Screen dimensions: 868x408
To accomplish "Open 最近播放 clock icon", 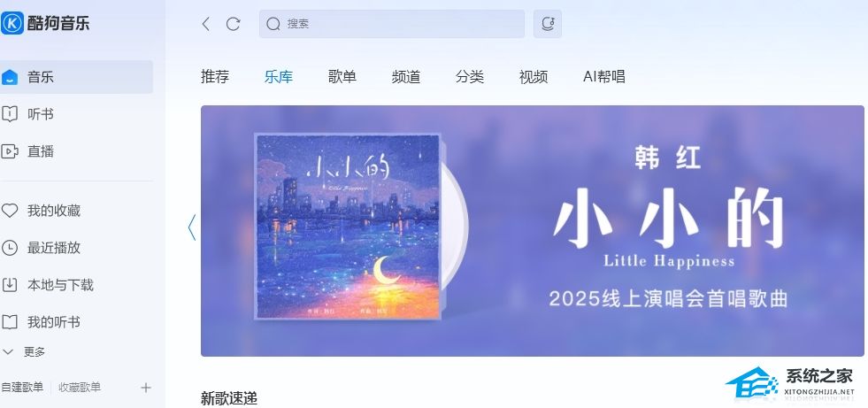I will click(10, 248).
